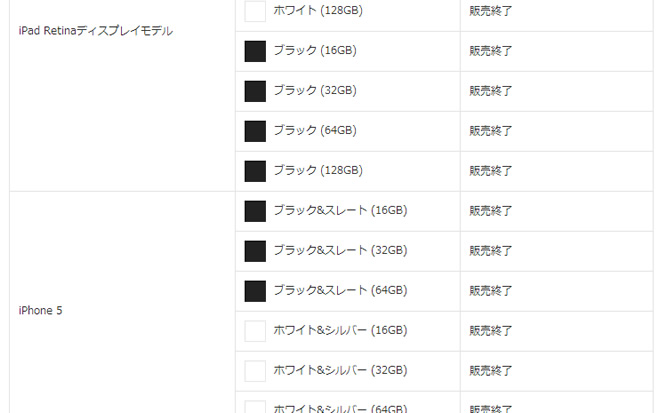The height and width of the screenshot is (413, 659).
Task: Click the iPhone 5 model name
Action: pyautogui.click(x=40, y=310)
